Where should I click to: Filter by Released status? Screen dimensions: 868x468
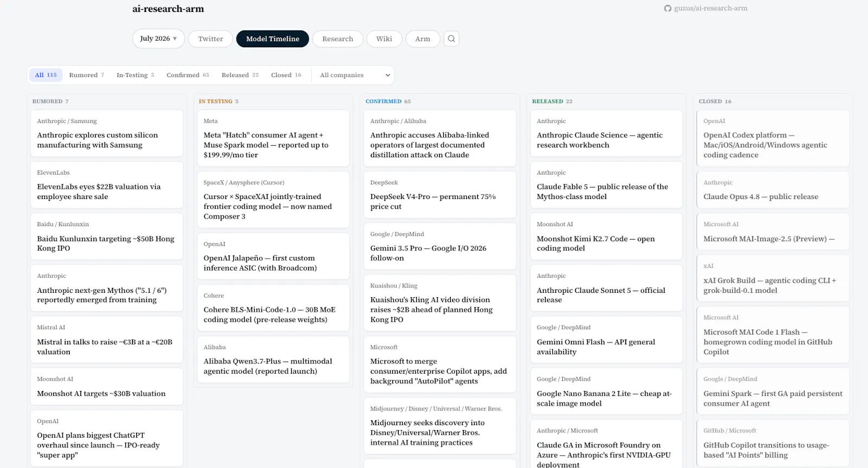click(240, 75)
